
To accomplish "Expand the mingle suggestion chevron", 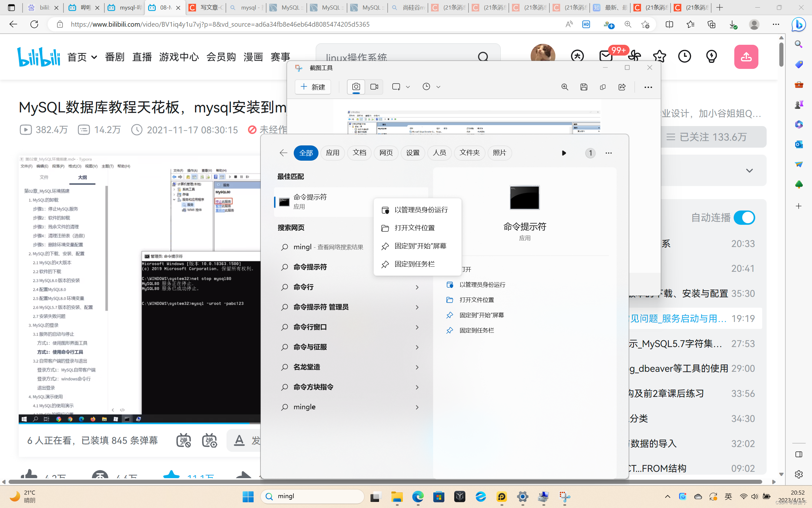I will tap(417, 408).
